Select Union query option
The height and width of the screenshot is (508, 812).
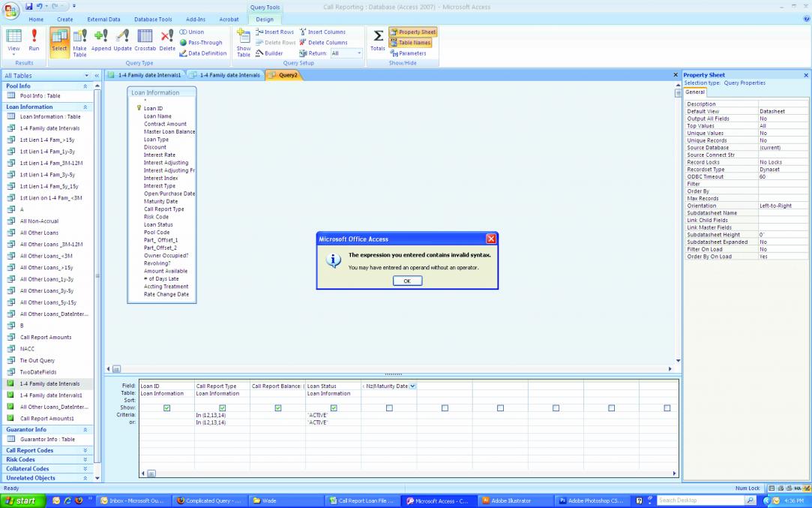(x=192, y=32)
